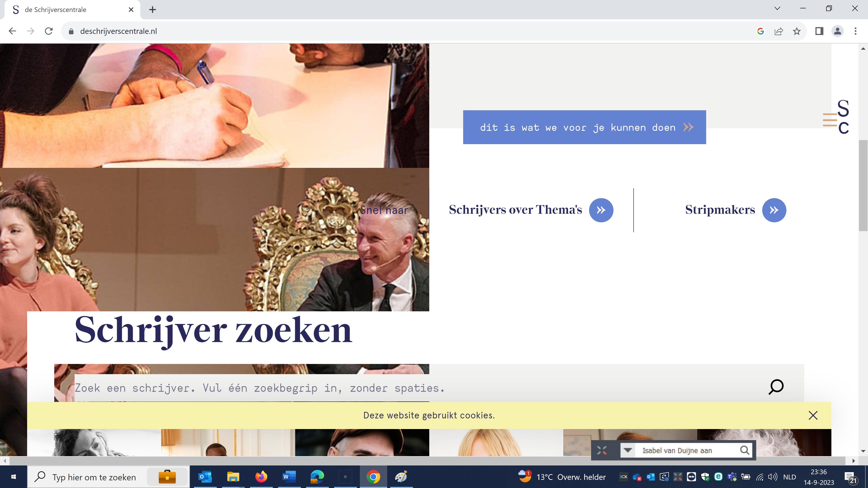Click the magnifier icon in Schrijver zoeken

(776, 387)
